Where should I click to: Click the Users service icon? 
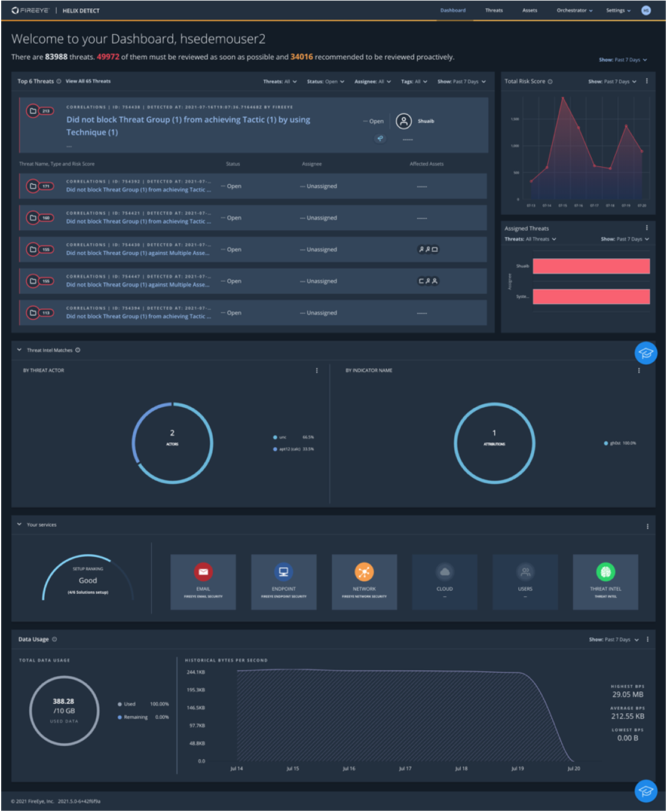click(525, 572)
